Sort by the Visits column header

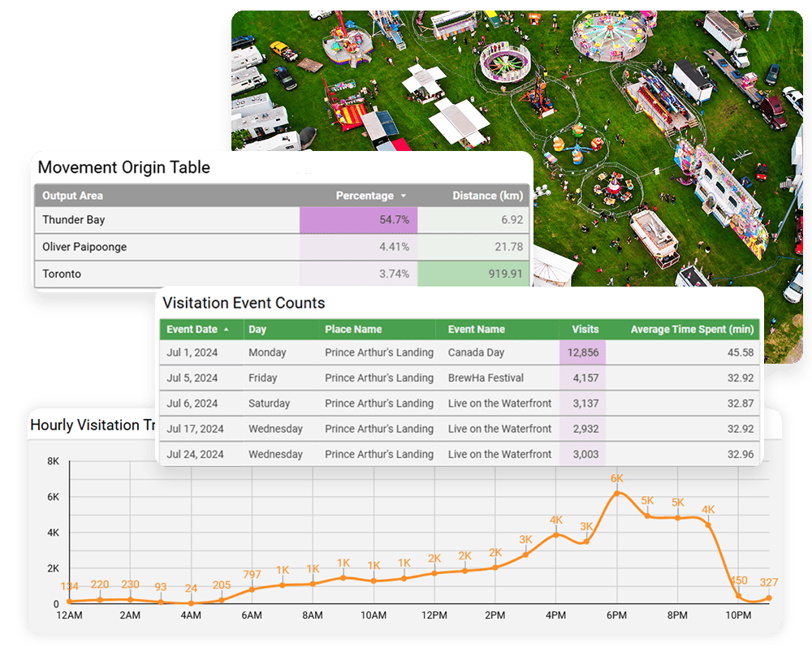tap(585, 330)
